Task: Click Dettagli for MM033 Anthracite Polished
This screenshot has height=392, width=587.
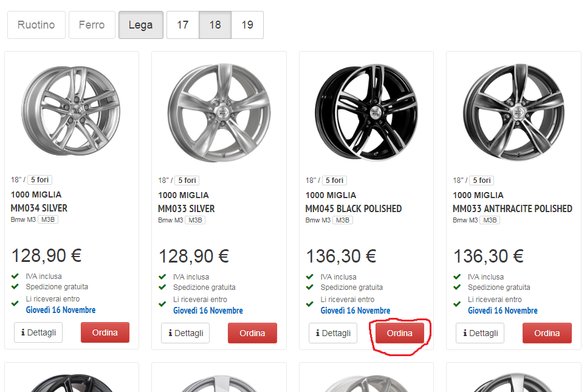Action: (480, 333)
